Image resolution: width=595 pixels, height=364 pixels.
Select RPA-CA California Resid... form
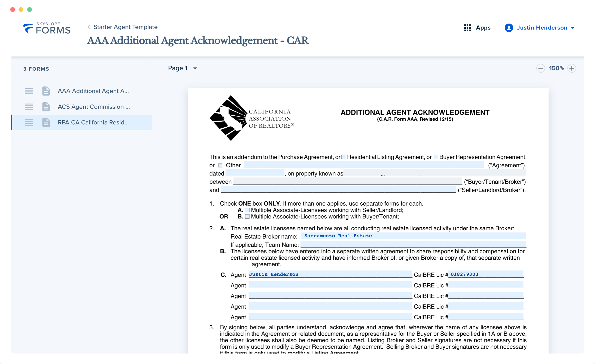93,122
